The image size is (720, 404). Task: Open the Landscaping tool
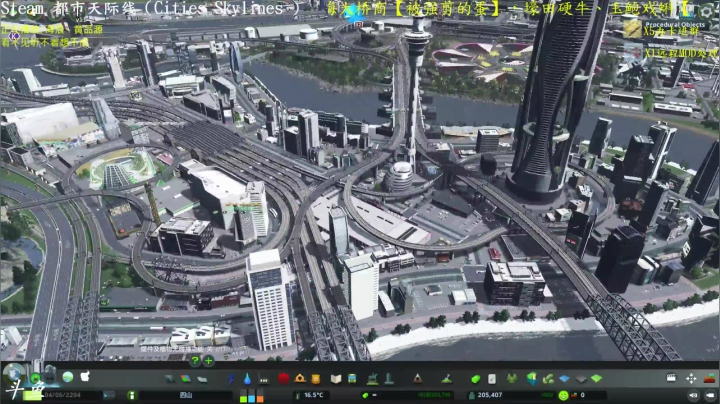coord(446,379)
